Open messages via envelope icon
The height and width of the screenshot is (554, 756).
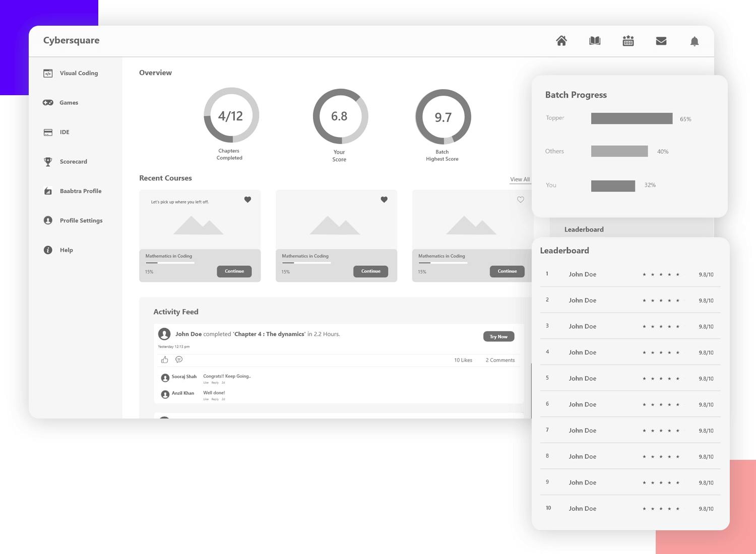(x=661, y=41)
